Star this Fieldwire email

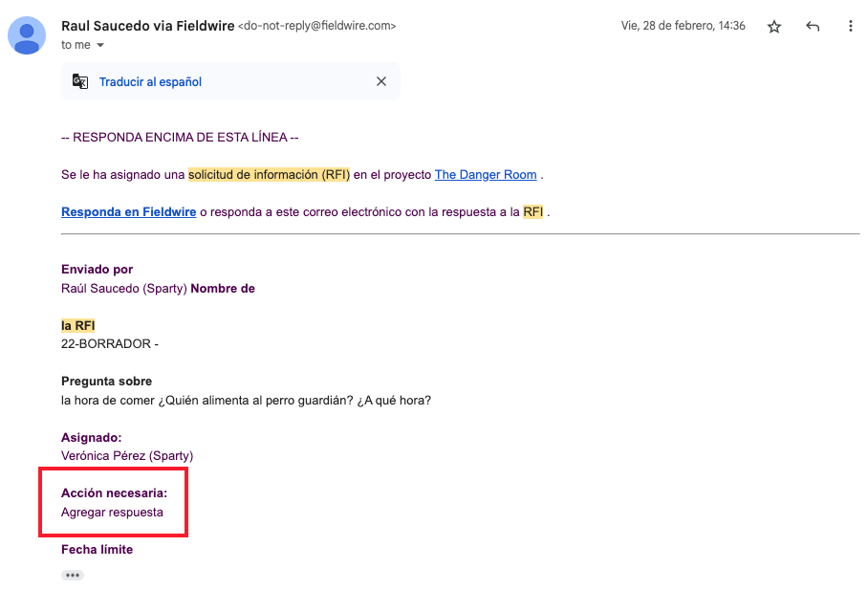774,27
